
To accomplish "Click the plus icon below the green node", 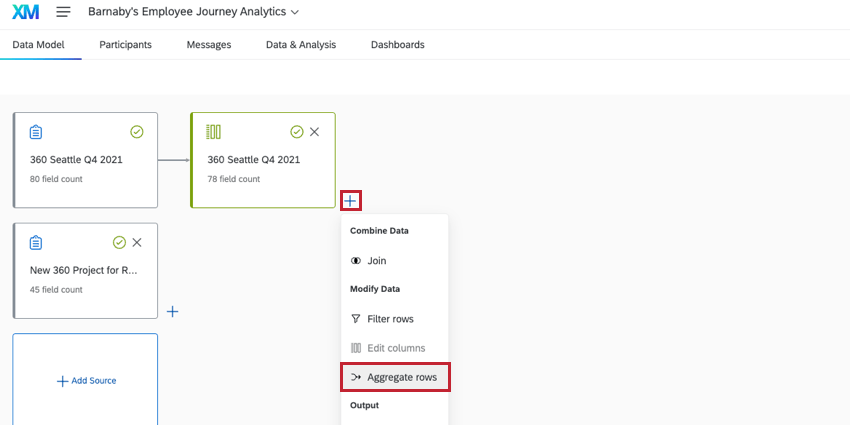I will coord(350,200).
